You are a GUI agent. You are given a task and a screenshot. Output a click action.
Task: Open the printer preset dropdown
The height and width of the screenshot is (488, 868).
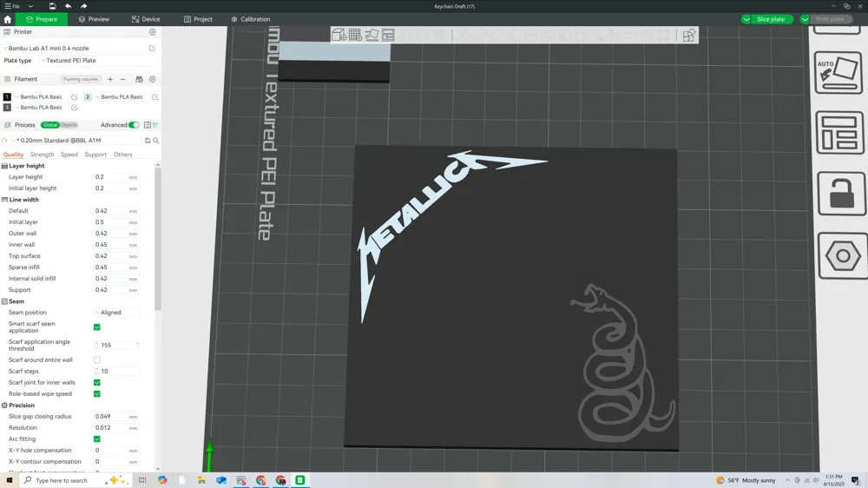coord(74,48)
